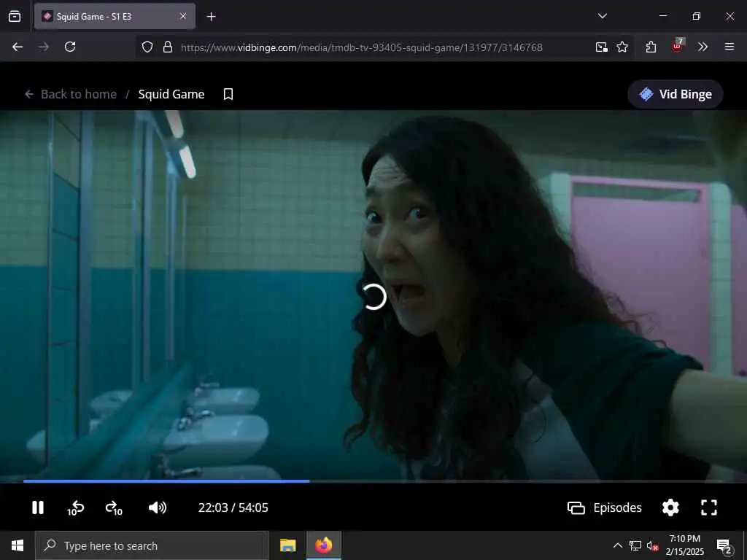Viewport: 747px width, 560px height.
Task: Open the Extensions puzzle icon
Action: click(x=651, y=47)
